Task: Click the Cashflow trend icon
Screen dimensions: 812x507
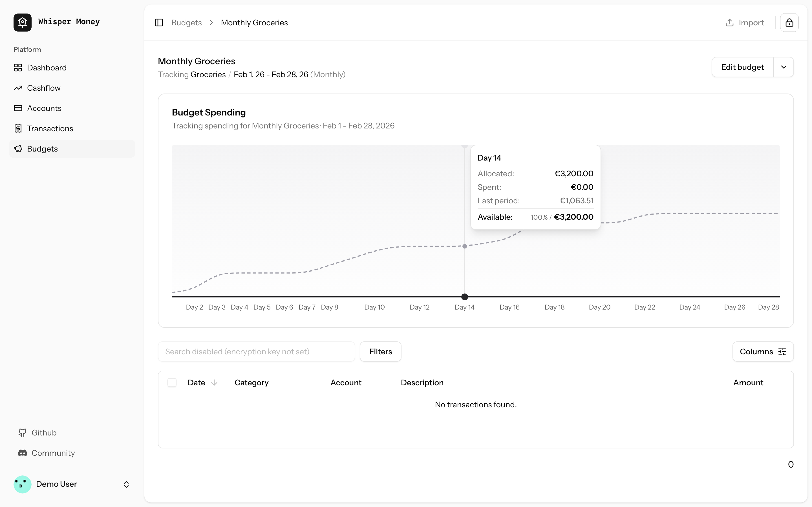Action: 18,88
